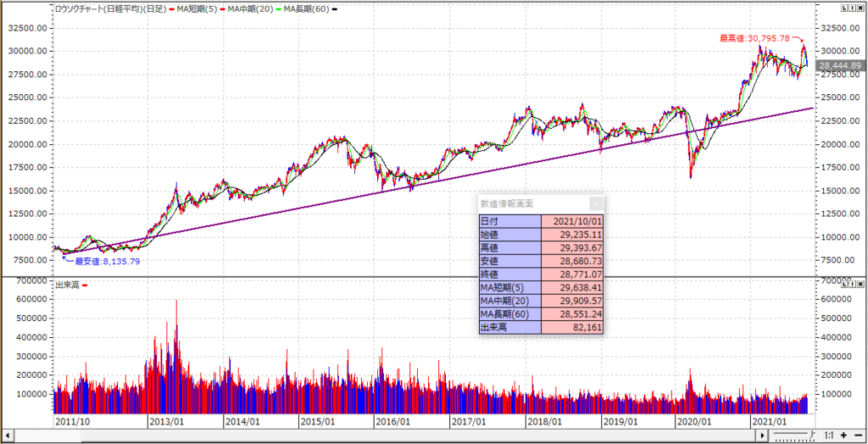The height and width of the screenshot is (444, 868).
Task: Click the 出来高 volume panel label
Action: tap(66, 285)
